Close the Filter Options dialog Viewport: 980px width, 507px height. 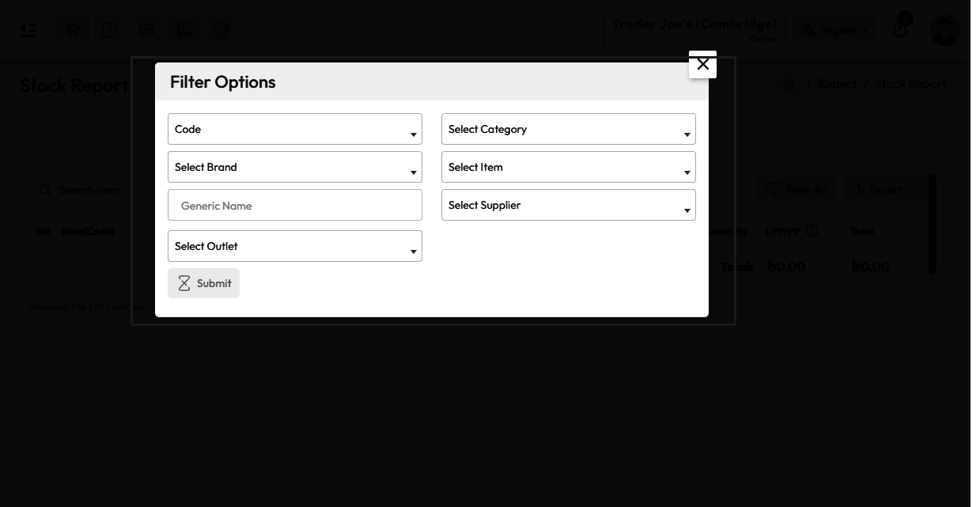[702, 64]
